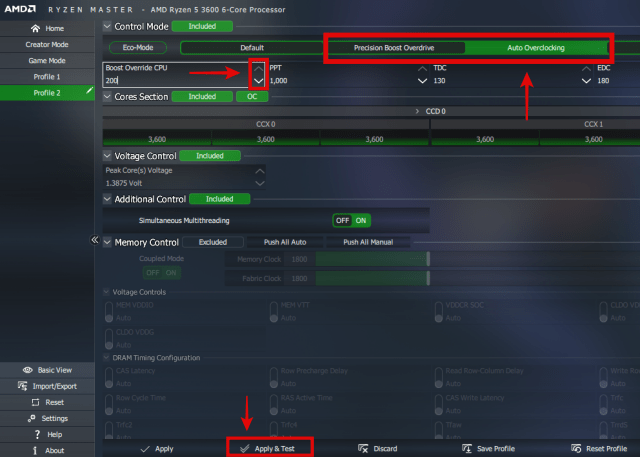Decrease PPT value with down arrow
Image resolution: width=640 pixels, height=457 pixels.
(422, 81)
